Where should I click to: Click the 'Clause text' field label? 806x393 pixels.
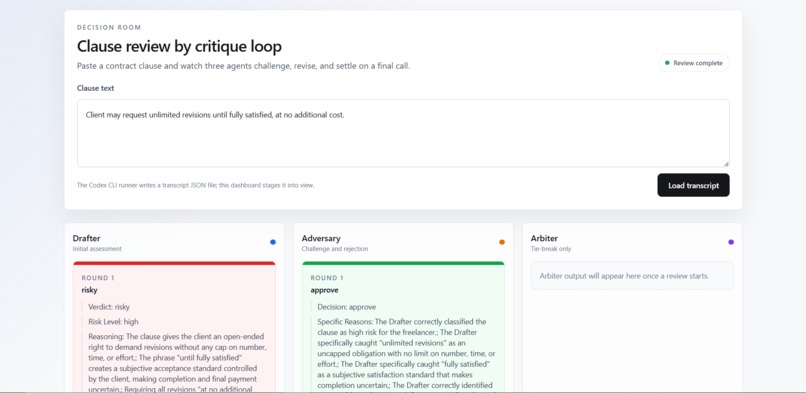[x=96, y=88]
